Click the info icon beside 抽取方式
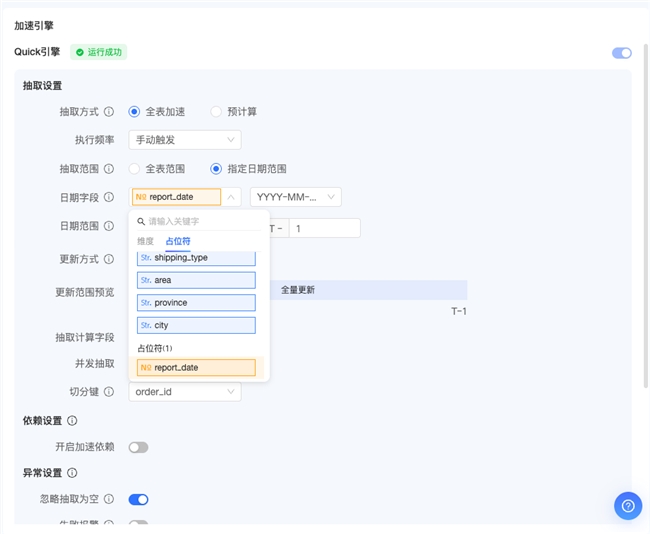650x534 pixels. click(x=109, y=112)
